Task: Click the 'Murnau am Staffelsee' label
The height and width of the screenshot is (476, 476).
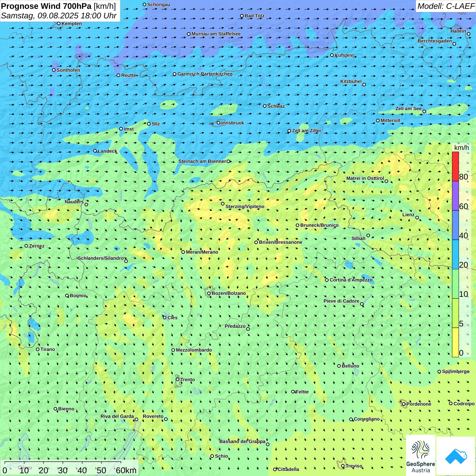Action: (216, 34)
